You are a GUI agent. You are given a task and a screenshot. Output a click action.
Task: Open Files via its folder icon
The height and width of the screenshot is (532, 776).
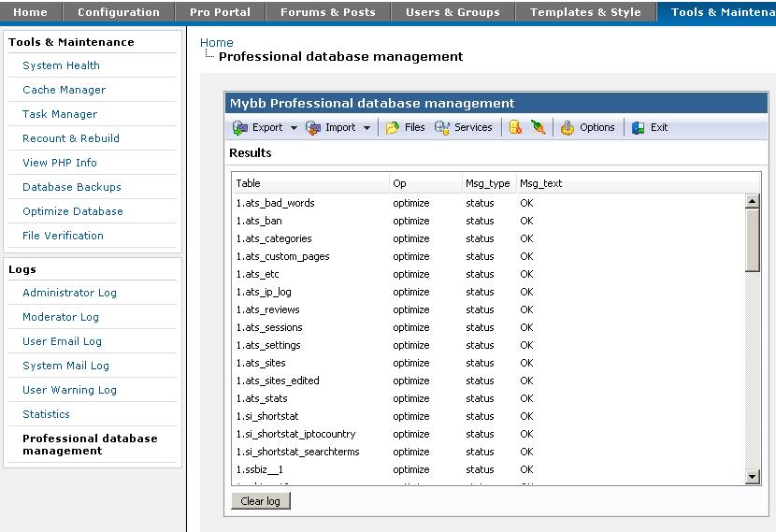pos(393,128)
